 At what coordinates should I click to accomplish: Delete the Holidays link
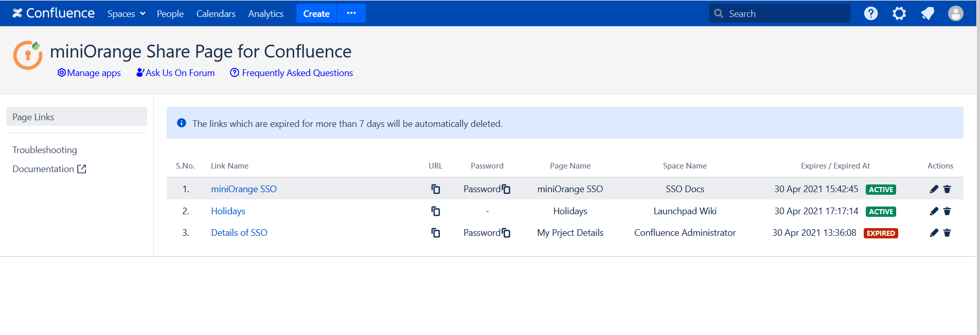pyautogui.click(x=947, y=211)
